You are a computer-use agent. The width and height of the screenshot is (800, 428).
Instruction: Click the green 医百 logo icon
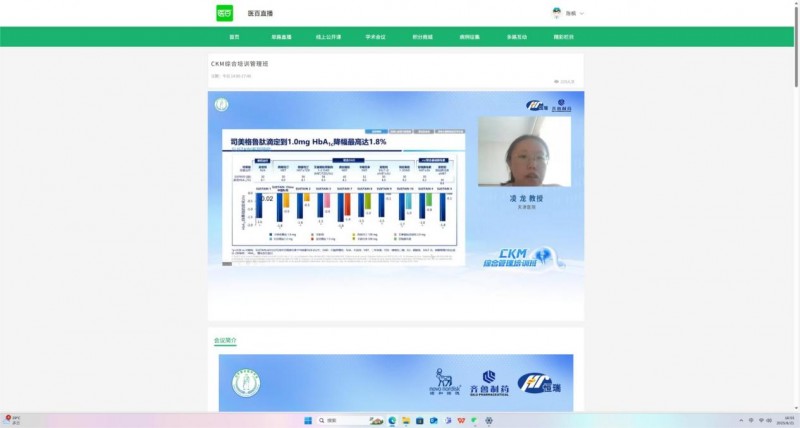pyautogui.click(x=225, y=13)
